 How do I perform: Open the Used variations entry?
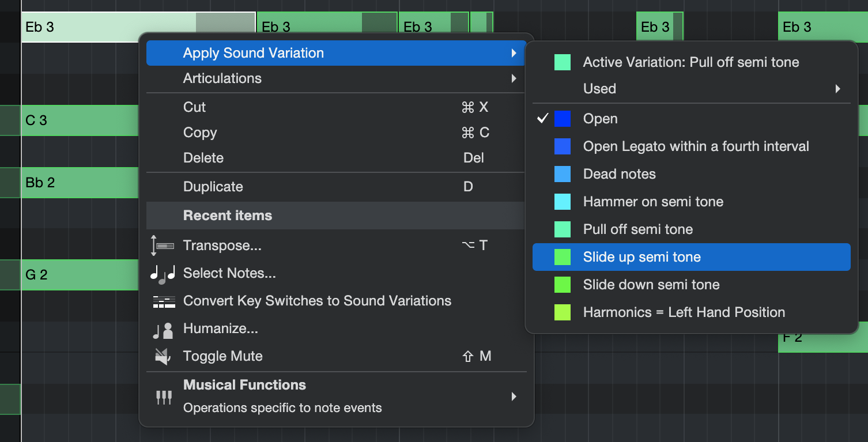tap(692, 89)
